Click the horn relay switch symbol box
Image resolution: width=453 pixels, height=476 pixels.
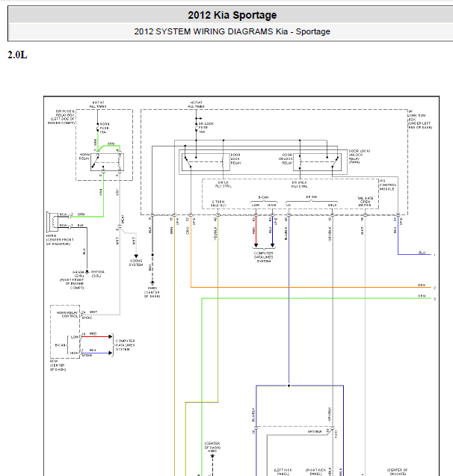pyautogui.click(x=107, y=162)
